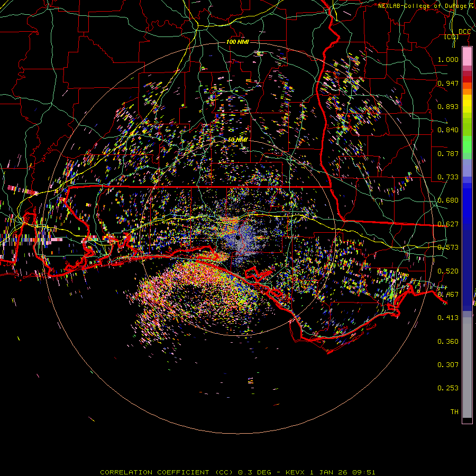Click the 50 NMI range ring label
The width and height of the screenshot is (476, 476).
click(x=237, y=140)
